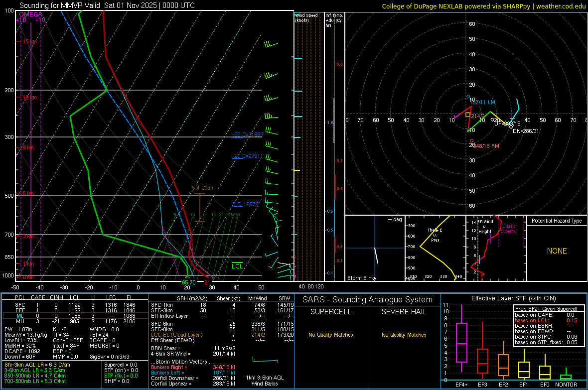Click the '-30 C=31693' isotherm height label
588x390 pixels.
248,134
